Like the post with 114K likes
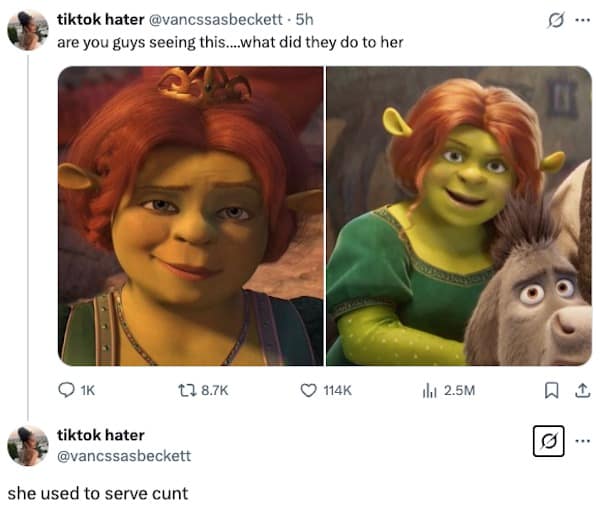 point(309,390)
